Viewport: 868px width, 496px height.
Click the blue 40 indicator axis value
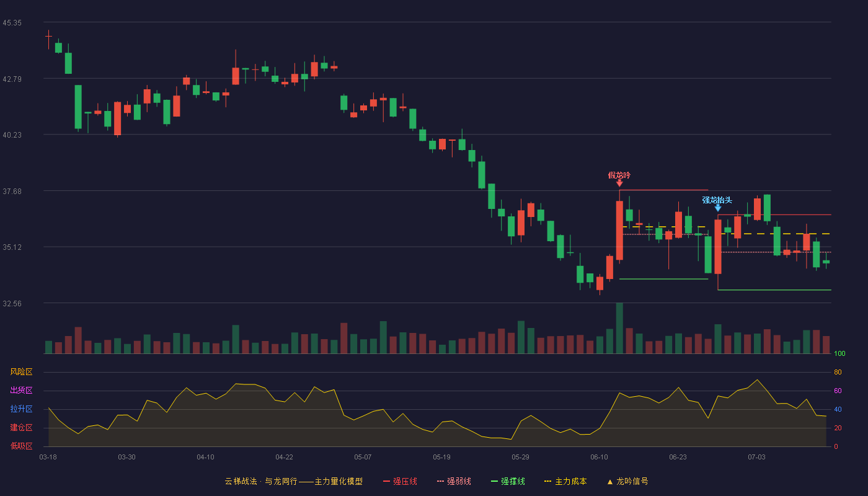(x=838, y=409)
